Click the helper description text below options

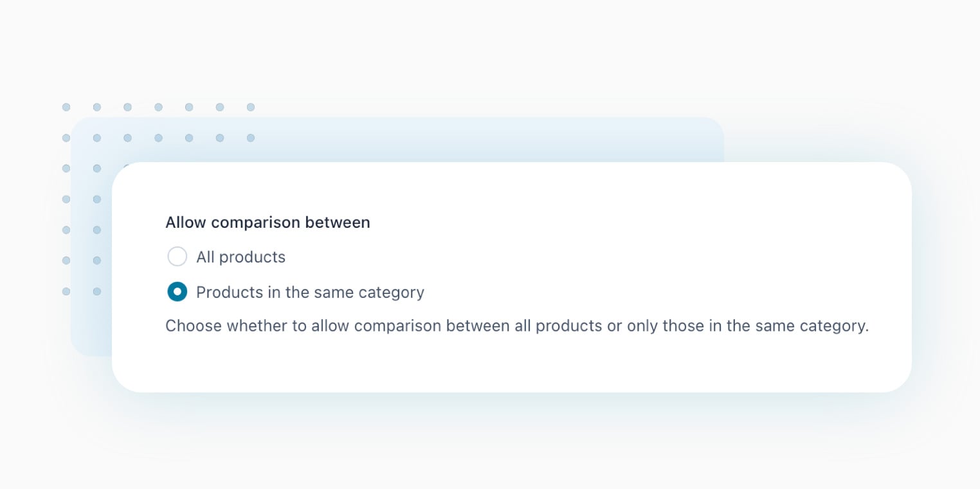click(x=516, y=326)
